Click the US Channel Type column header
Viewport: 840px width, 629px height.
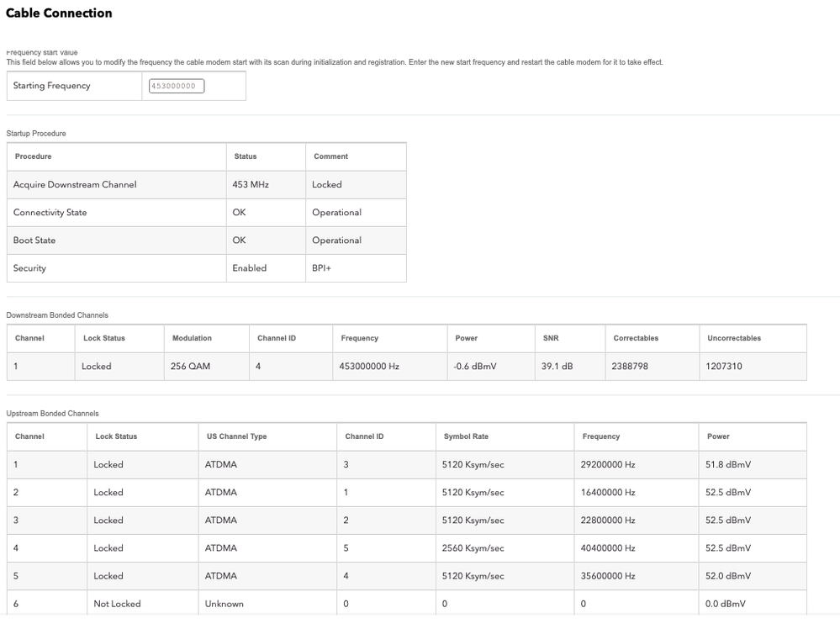tap(236, 436)
